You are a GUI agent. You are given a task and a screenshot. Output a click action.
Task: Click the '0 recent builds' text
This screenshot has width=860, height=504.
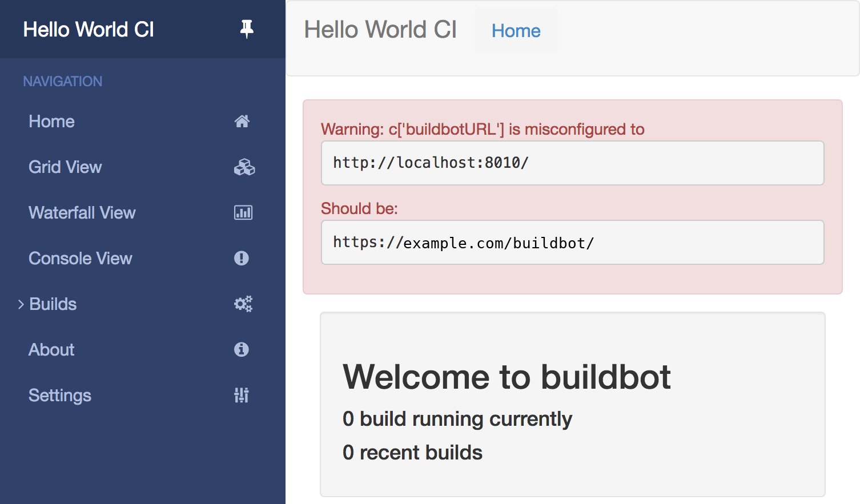[x=412, y=453]
